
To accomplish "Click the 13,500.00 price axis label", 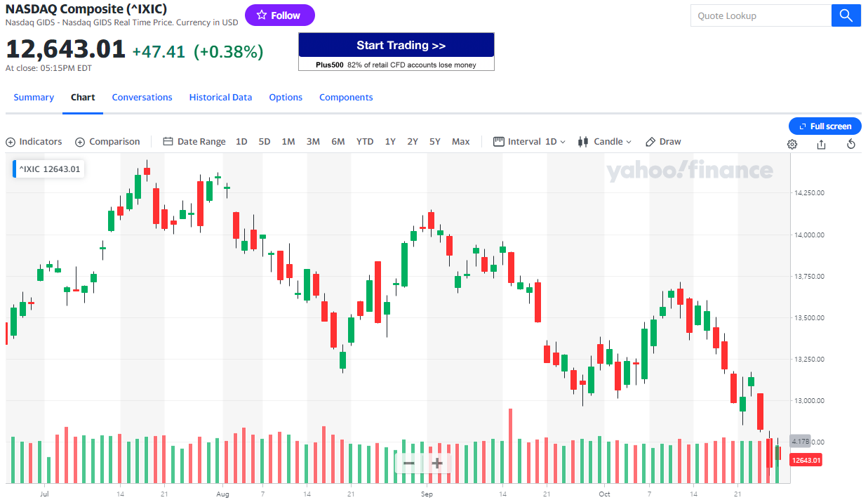I will (809, 317).
